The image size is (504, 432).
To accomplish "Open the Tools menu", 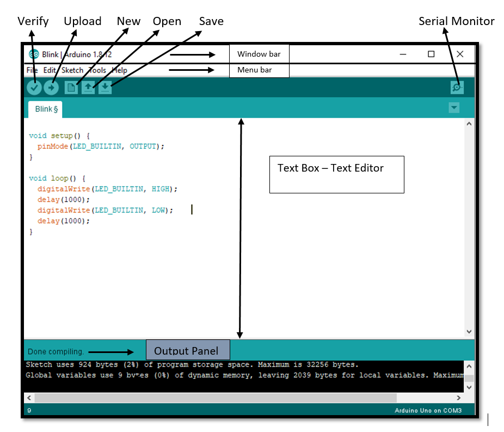I will (x=97, y=70).
